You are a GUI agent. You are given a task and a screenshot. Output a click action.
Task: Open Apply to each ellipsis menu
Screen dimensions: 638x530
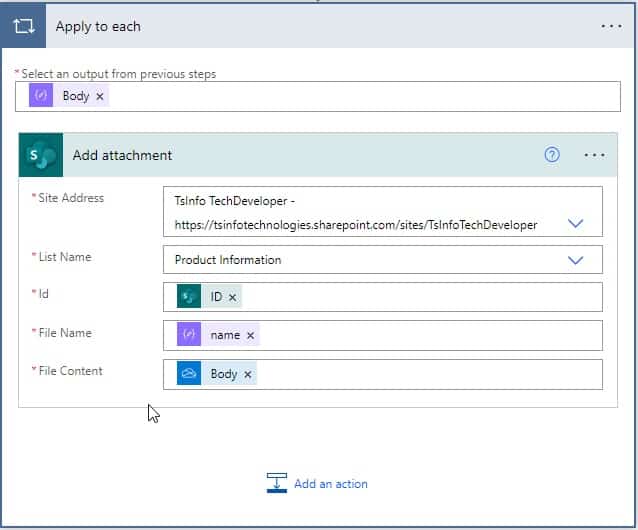coord(611,26)
